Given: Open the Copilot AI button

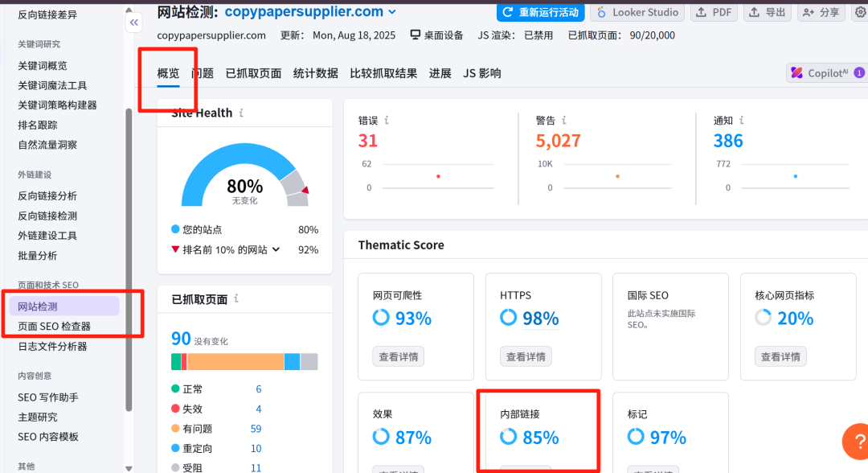Looking at the screenshot, I should click(x=827, y=73).
